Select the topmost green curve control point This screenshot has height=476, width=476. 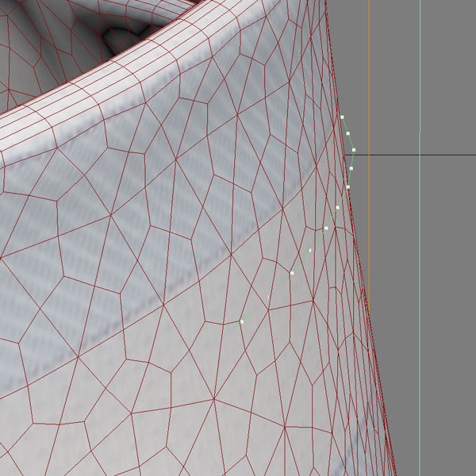[x=342, y=117]
